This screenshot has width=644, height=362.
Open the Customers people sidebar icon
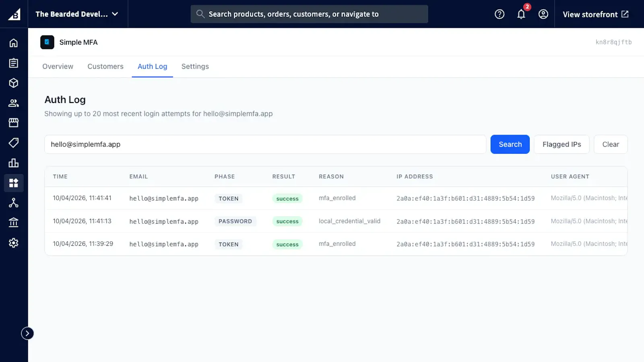pyautogui.click(x=14, y=103)
